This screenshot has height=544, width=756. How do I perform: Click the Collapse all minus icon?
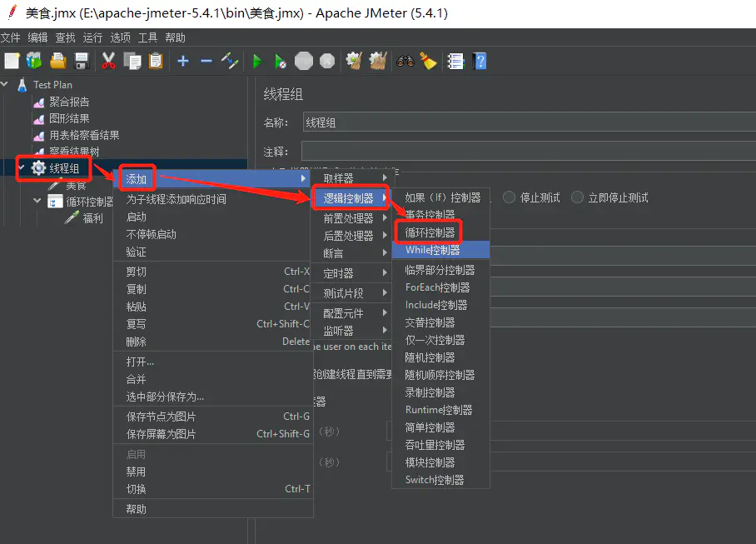206,61
